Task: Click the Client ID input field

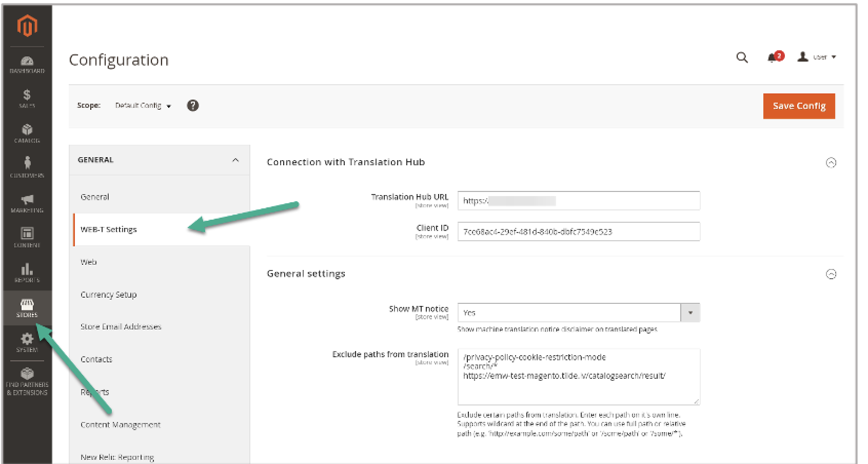Action: click(x=579, y=231)
